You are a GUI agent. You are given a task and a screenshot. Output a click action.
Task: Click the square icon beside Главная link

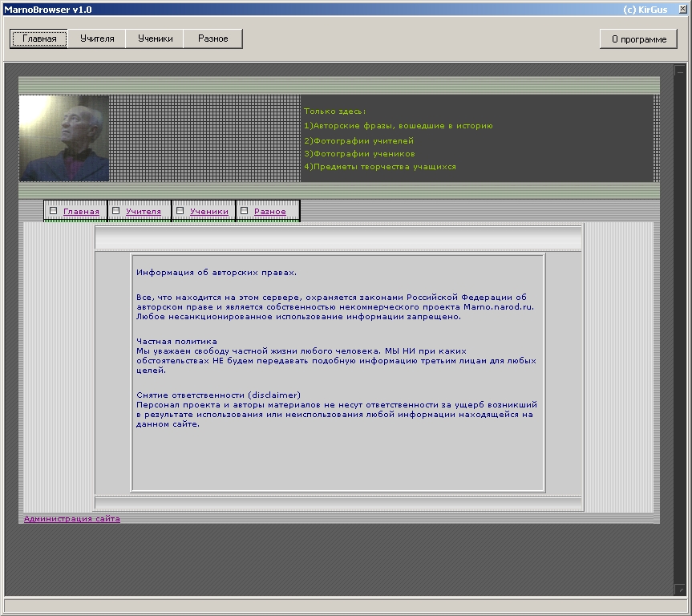point(54,211)
